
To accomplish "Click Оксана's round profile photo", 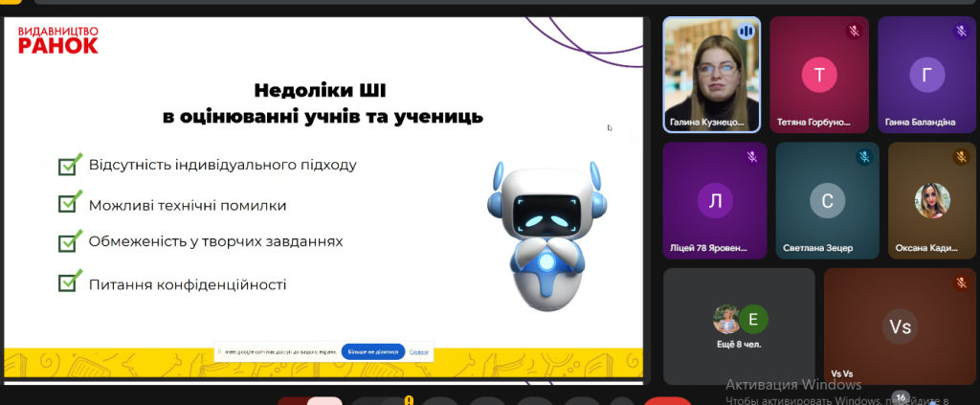I will tap(932, 200).
